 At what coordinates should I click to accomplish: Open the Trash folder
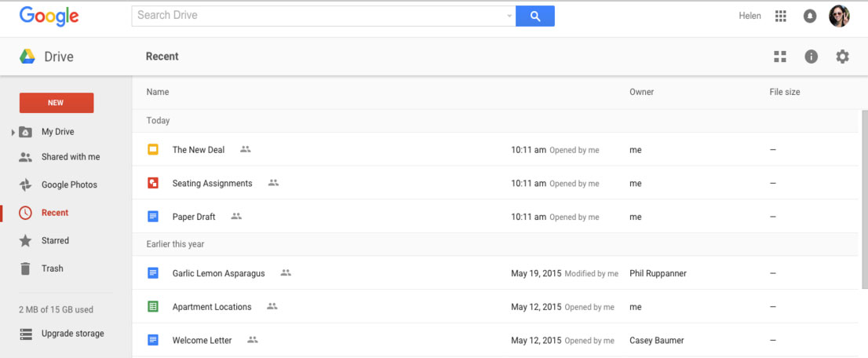tap(52, 268)
